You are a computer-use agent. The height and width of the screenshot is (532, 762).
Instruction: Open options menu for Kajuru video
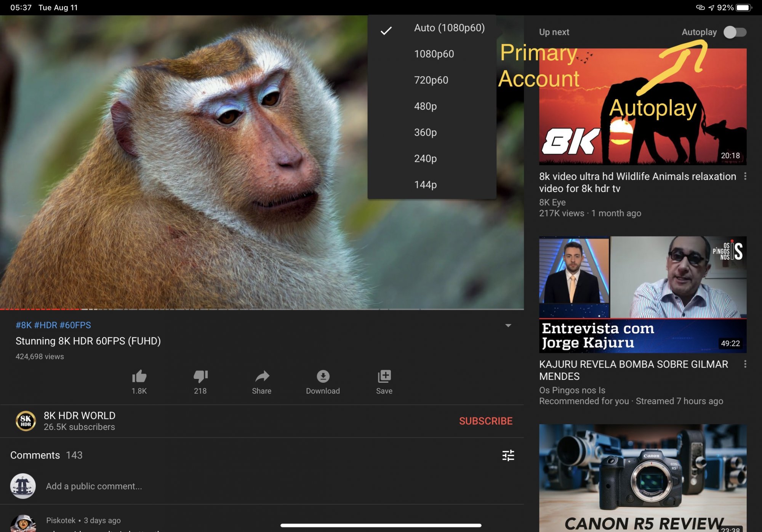(x=745, y=364)
